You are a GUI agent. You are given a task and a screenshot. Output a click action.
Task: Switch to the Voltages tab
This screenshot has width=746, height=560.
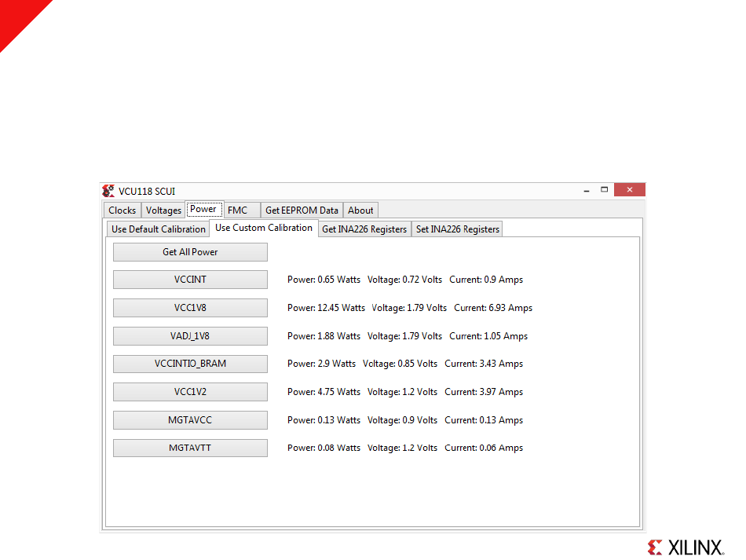163,210
